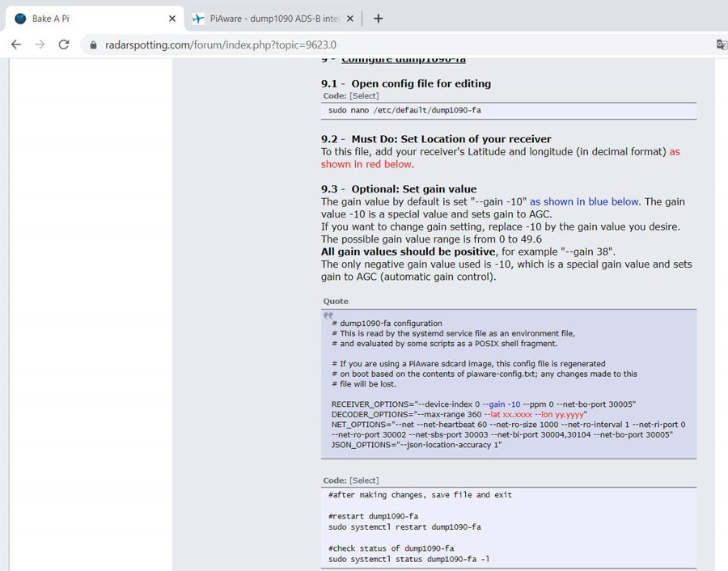
Task: Click the blue '--gain -10' text in quote
Action: point(502,404)
